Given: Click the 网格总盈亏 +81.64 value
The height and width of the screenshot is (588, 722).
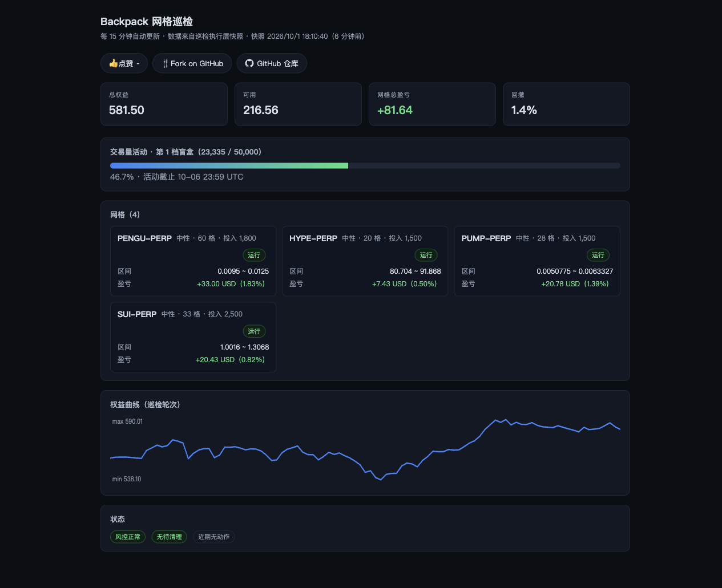Looking at the screenshot, I should click(x=395, y=110).
